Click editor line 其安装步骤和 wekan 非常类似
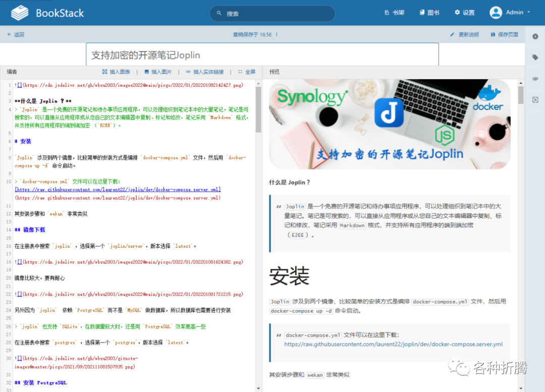Viewport: 545px width, 392px height. [x=51, y=214]
